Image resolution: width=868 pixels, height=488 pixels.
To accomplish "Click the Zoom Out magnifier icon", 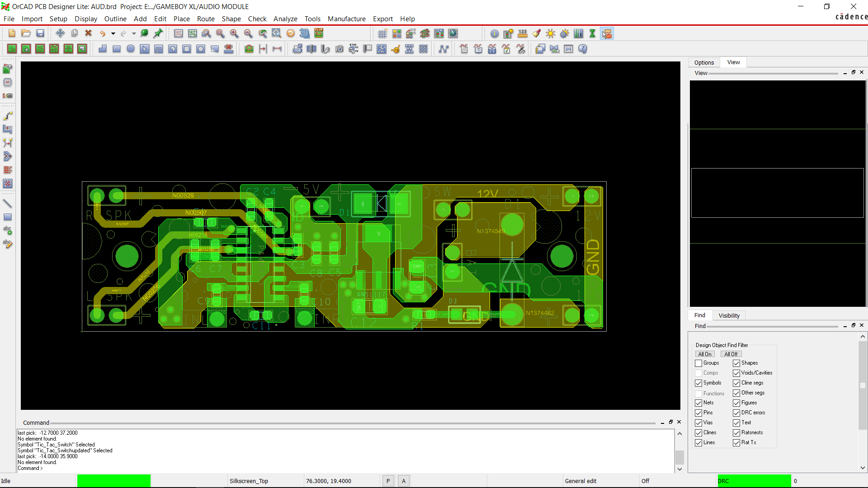I will [x=248, y=33].
